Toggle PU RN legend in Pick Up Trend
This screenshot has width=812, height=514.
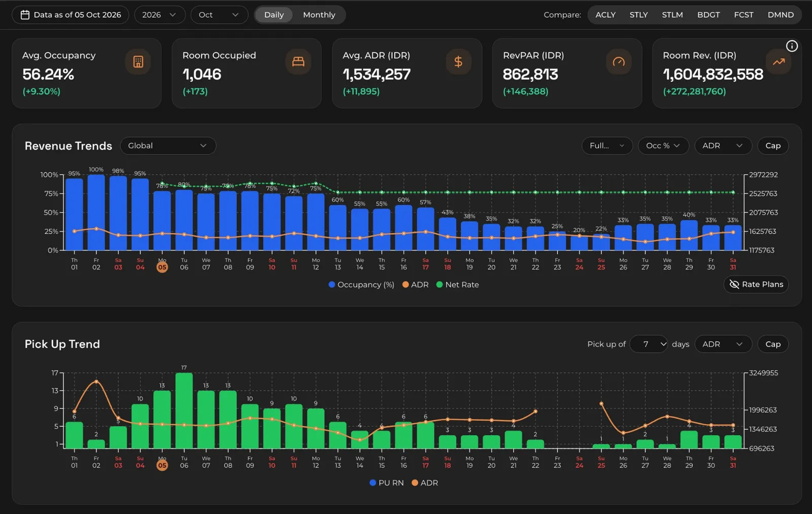pyautogui.click(x=387, y=483)
